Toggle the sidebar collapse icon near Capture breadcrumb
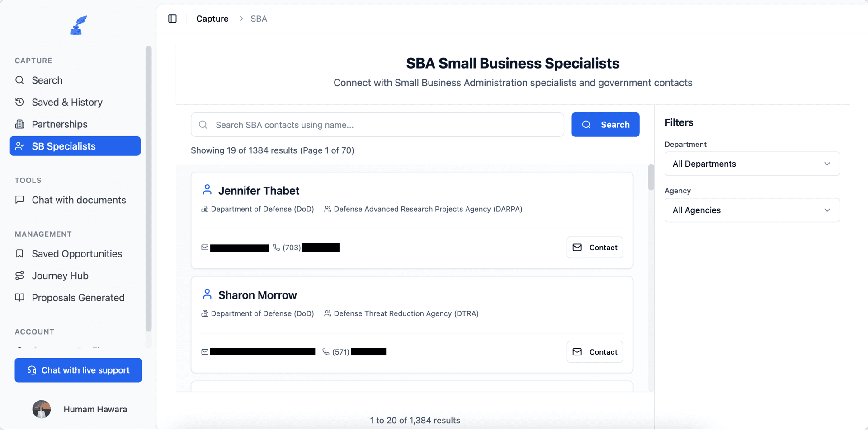The height and width of the screenshot is (430, 868). [172, 19]
